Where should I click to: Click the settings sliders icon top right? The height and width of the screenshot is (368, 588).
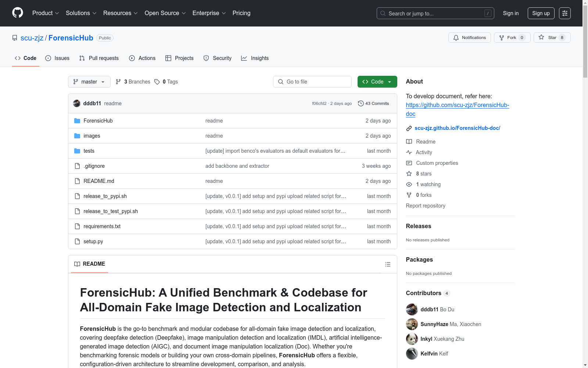[565, 13]
